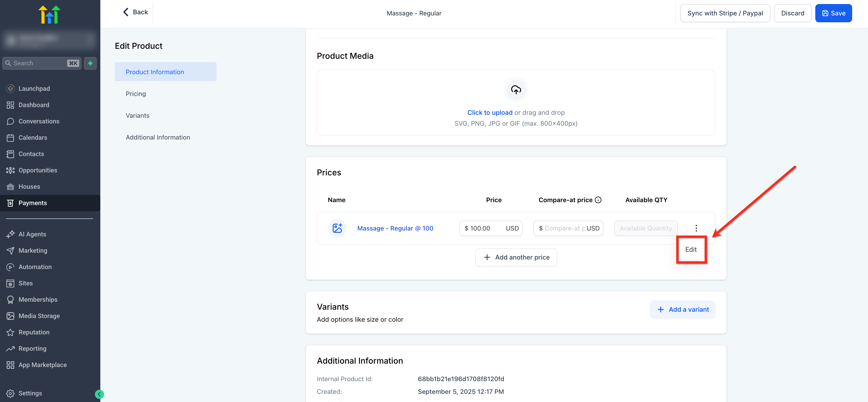Click the blue Save button
The image size is (868, 402).
(x=833, y=13)
